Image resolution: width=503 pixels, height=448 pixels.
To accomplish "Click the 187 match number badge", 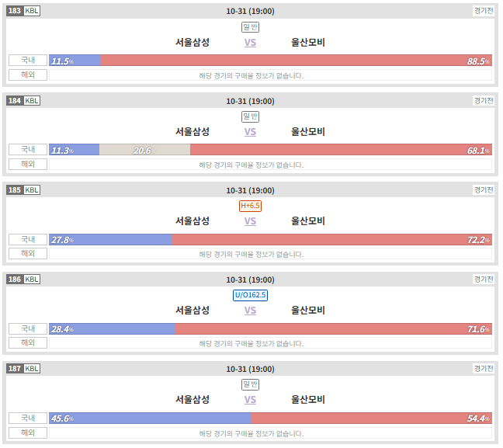I will [x=15, y=369].
